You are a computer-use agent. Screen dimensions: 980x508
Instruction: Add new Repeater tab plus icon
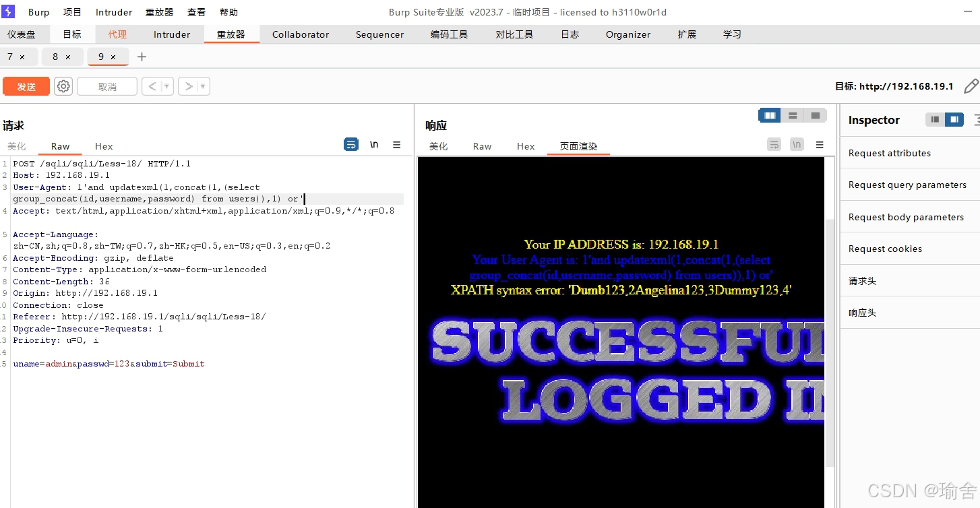[x=142, y=57]
